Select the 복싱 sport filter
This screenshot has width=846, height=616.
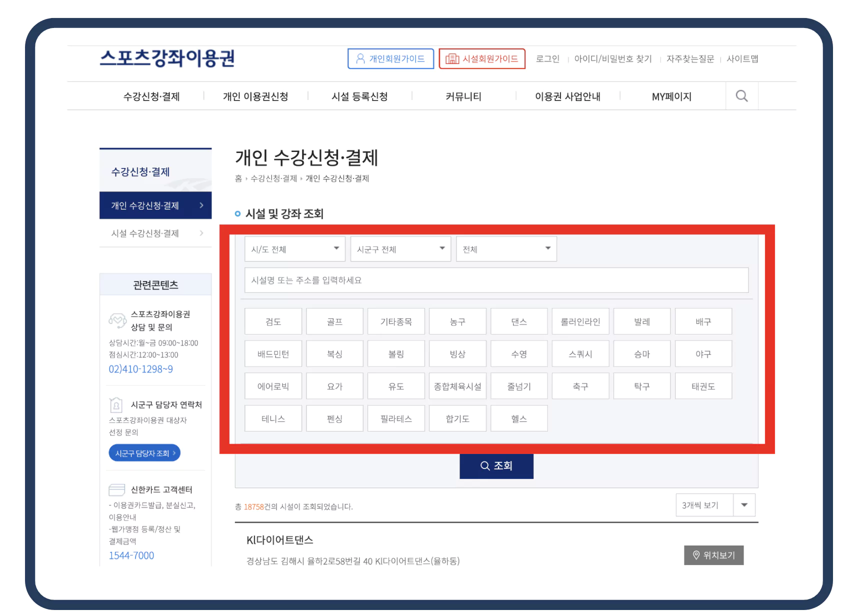click(334, 354)
